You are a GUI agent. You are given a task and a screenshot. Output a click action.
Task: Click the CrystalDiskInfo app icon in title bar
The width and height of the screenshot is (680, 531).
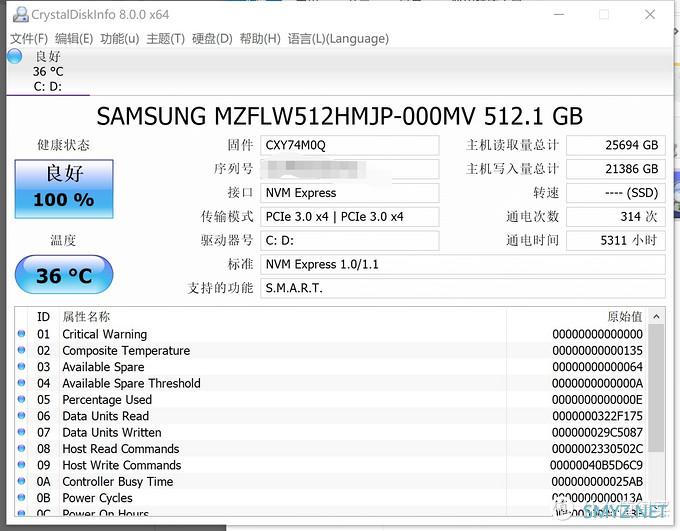click(x=20, y=14)
